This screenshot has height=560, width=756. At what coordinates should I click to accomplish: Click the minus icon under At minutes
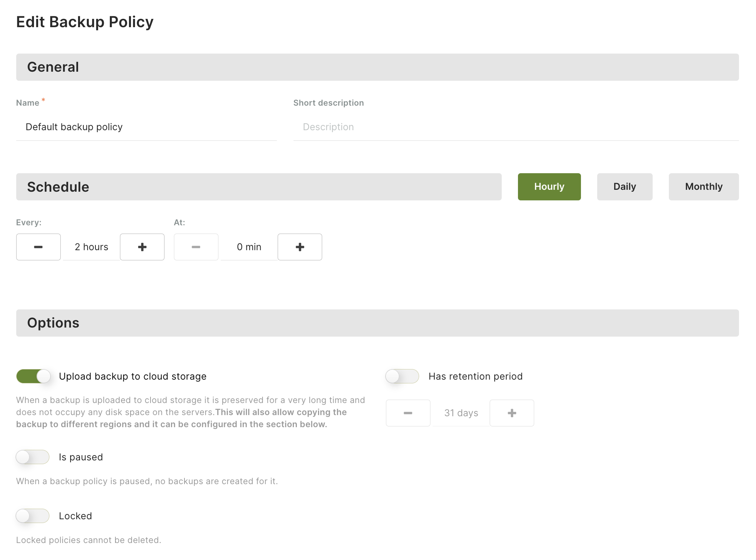(x=196, y=246)
